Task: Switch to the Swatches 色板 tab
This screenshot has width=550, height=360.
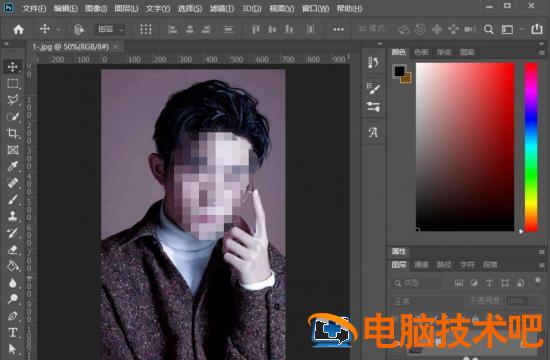Action: click(x=421, y=52)
